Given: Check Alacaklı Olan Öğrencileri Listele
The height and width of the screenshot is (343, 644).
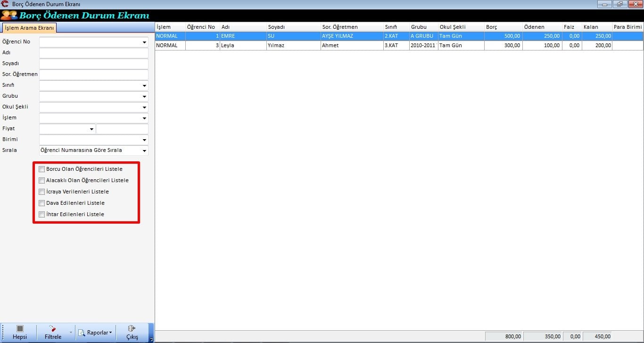Looking at the screenshot, I should [x=42, y=180].
